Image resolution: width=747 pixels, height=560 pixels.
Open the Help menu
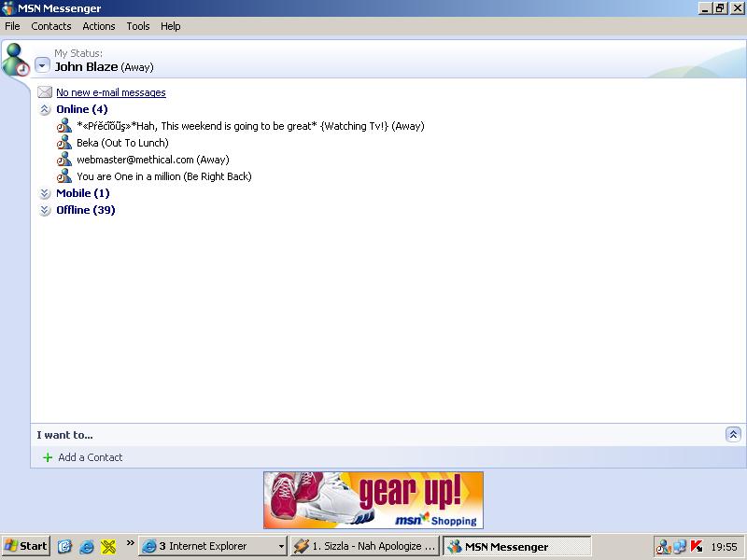click(171, 26)
